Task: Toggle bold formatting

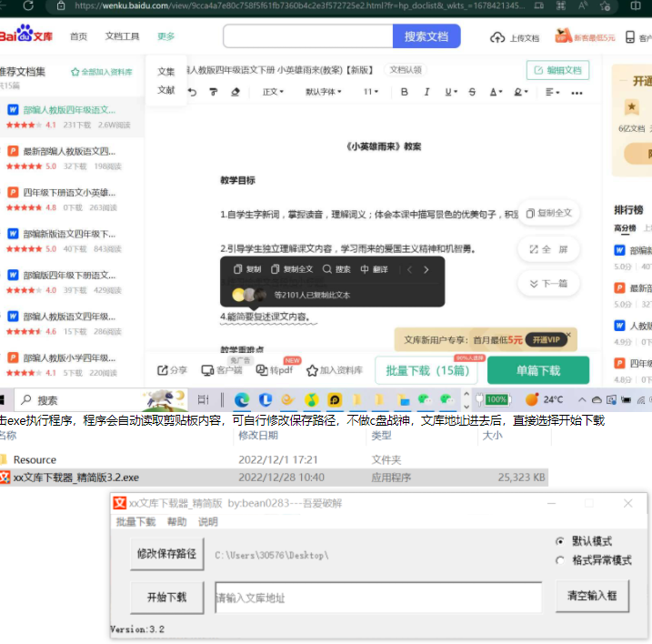Action: pyautogui.click(x=404, y=92)
